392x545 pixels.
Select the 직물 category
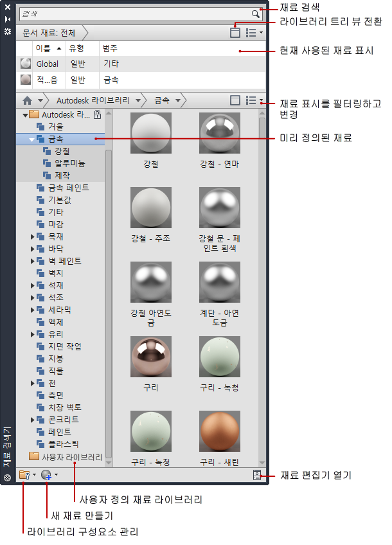[56, 371]
